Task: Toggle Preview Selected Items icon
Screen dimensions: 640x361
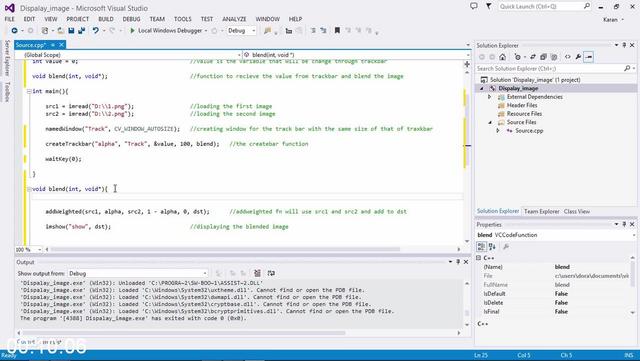Action: coord(589,57)
